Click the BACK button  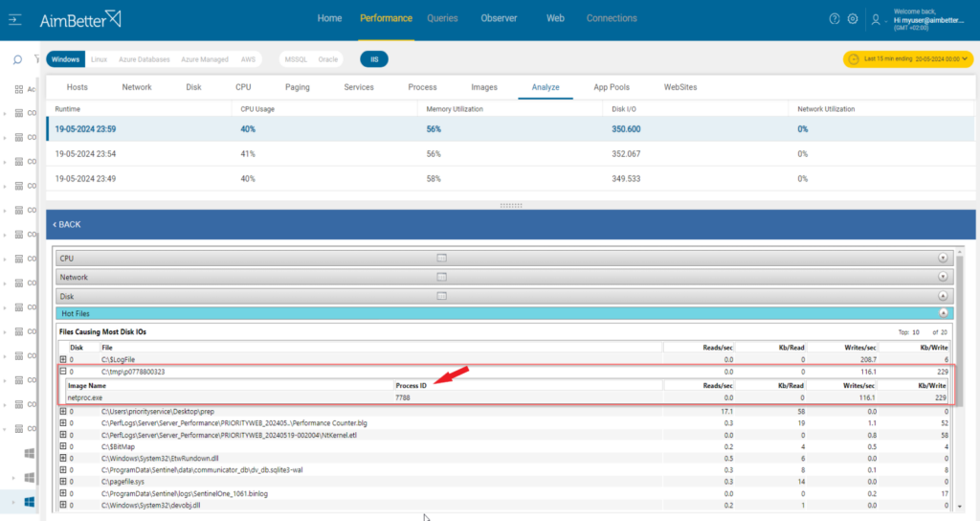pyautogui.click(x=67, y=224)
